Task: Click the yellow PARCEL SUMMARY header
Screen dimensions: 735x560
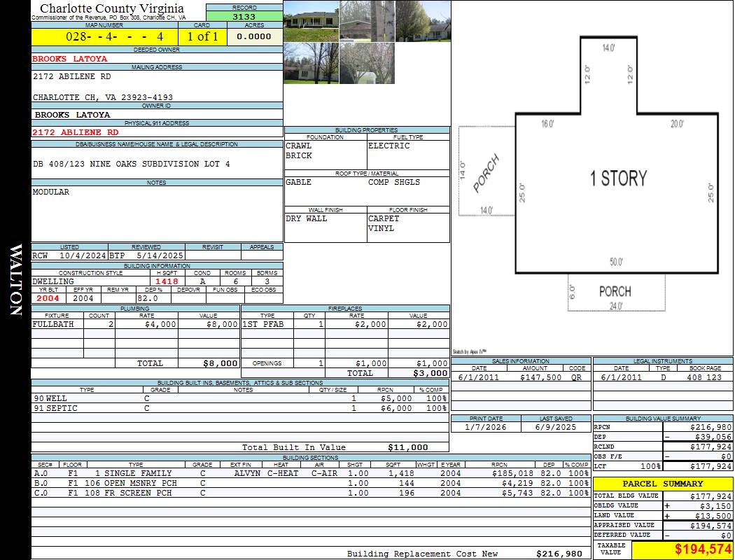Action: pos(662,484)
